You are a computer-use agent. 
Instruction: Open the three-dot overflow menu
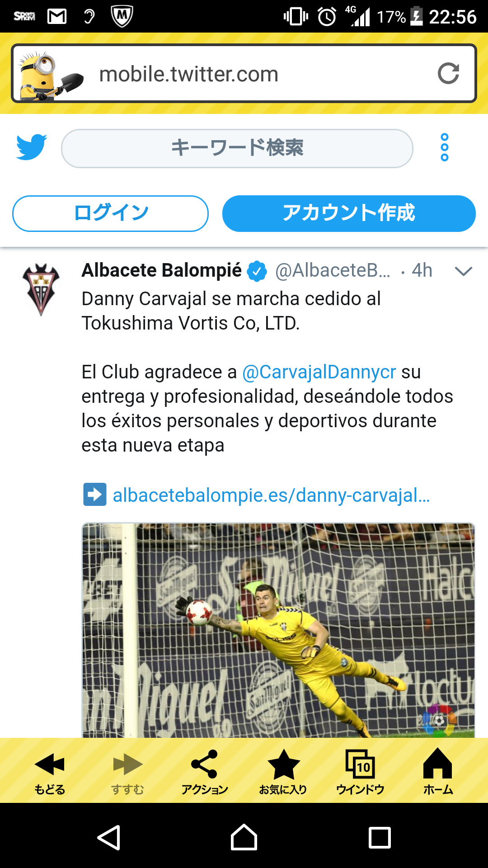(445, 147)
